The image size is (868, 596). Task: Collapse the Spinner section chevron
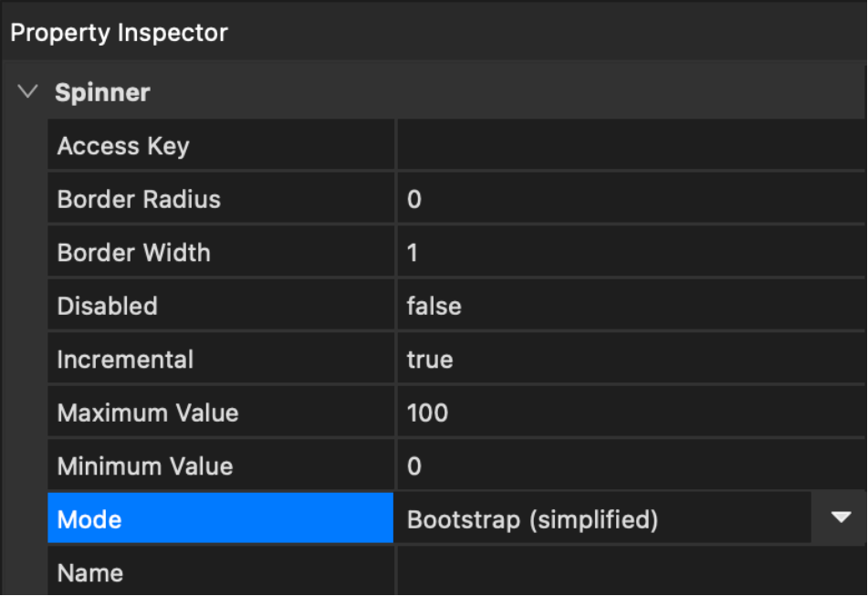pyautogui.click(x=28, y=92)
